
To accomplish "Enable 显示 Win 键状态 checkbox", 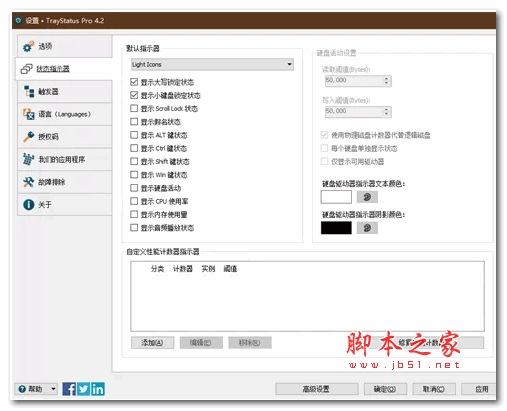I will [134, 175].
